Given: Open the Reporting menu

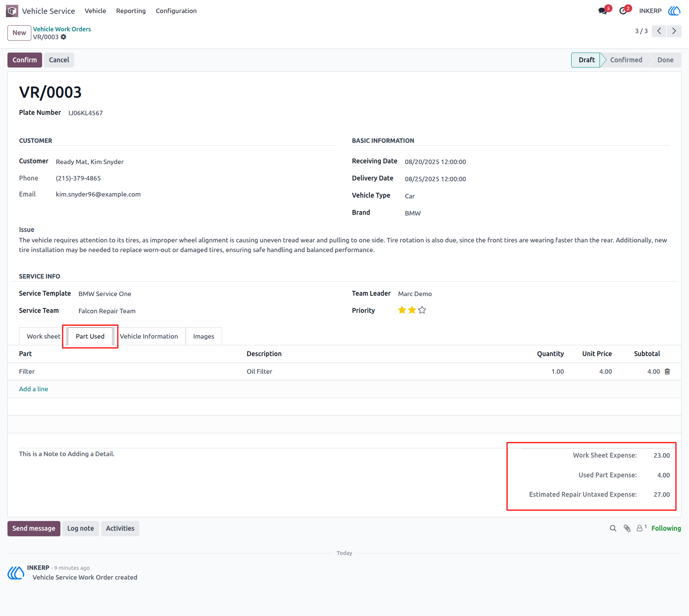Looking at the screenshot, I should coord(131,11).
